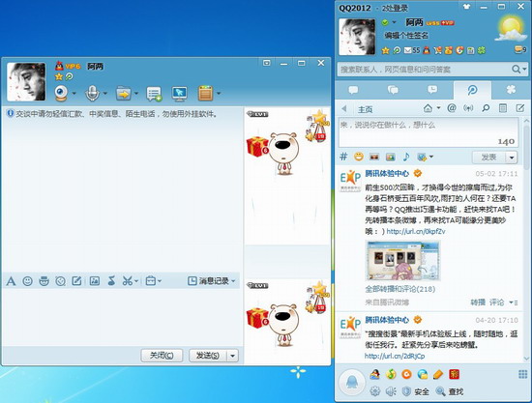The image size is (532, 403).
Task: Open microblog post image thumbnail
Action: click(402, 260)
